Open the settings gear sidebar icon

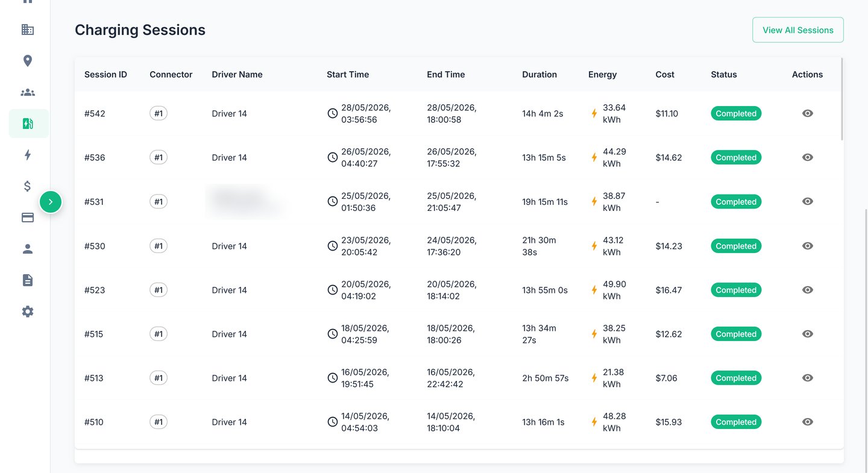tap(28, 312)
